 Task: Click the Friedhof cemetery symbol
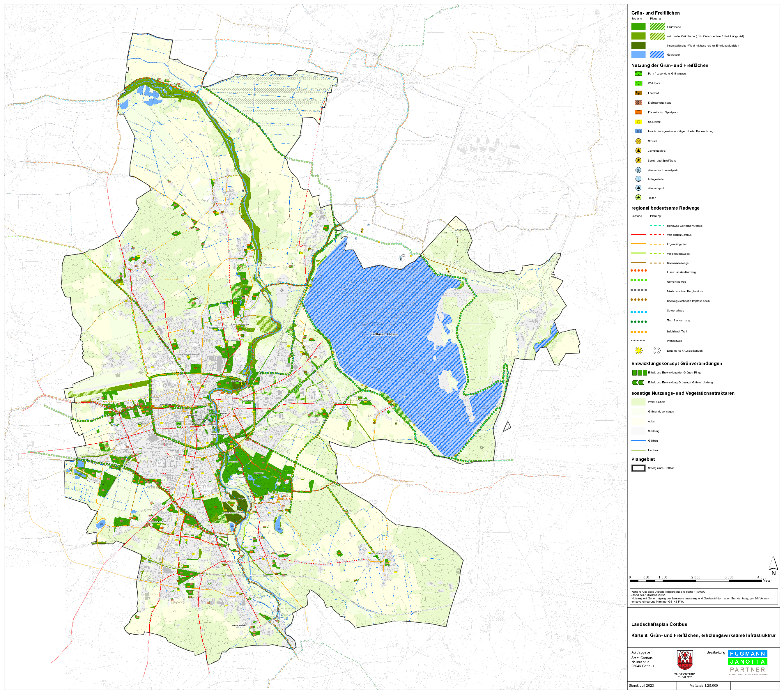point(638,93)
